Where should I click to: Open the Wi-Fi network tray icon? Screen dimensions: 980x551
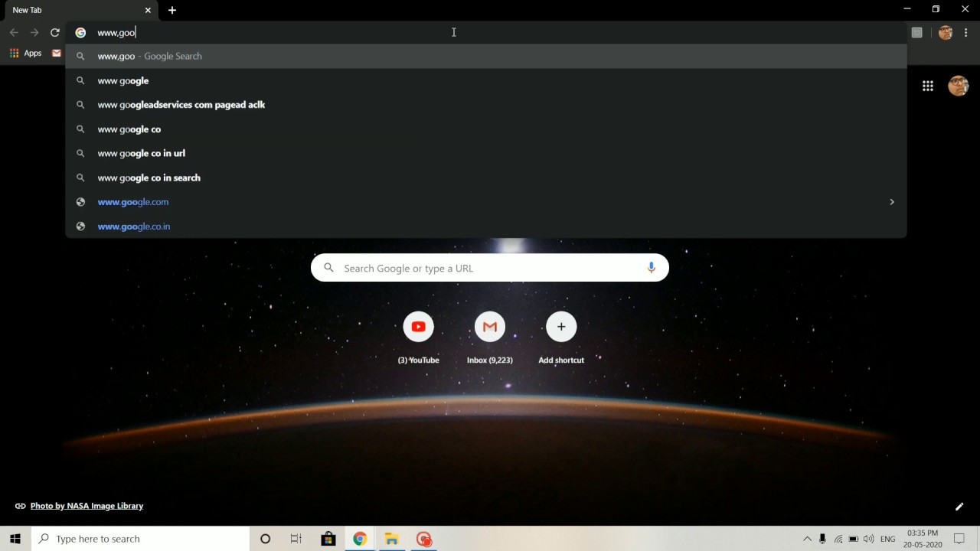click(x=838, y=539)
